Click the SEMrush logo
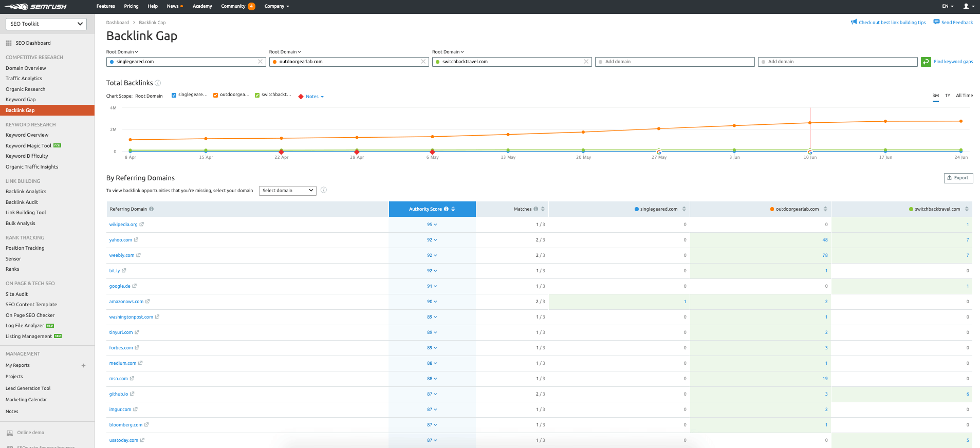The image size is (980, 448). (35, 7)
